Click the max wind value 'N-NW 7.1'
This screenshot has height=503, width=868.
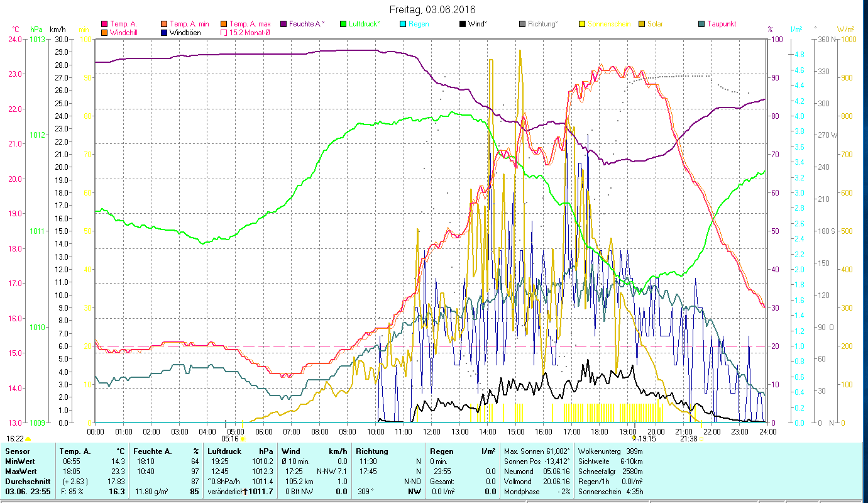click(x=332, y=471)
